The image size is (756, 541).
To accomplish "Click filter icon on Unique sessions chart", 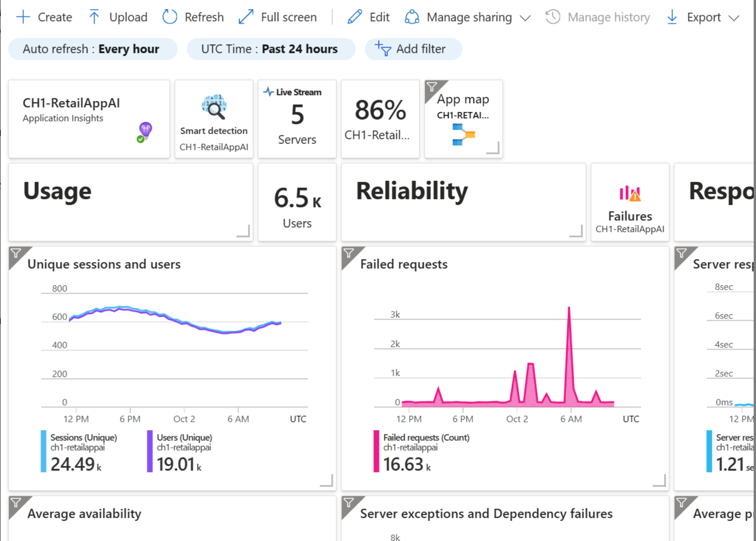I will (16, 253).
